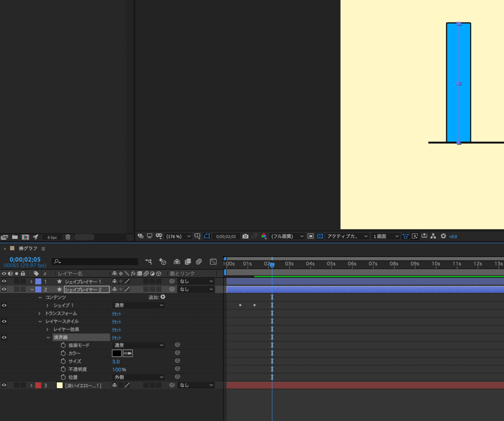Hide the 淡いイエロー solid layer
The width and height of the screenshot is (504, 421).
coord(4,385)
